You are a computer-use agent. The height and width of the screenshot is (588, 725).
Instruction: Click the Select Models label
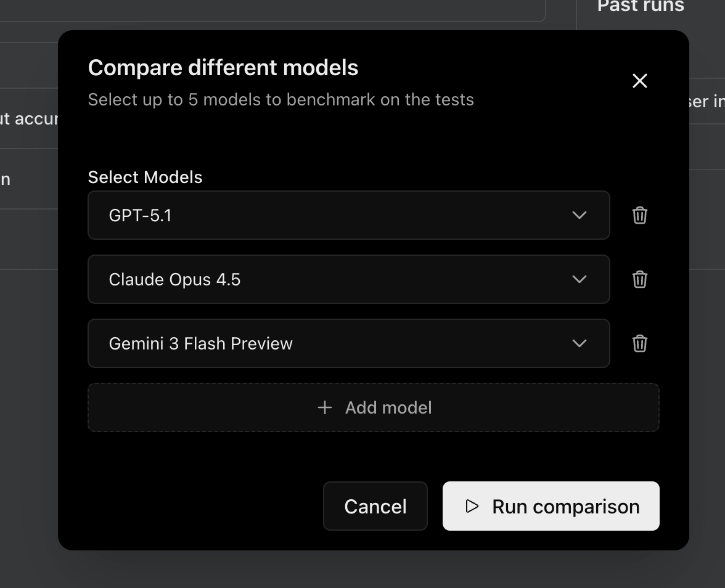[x=145, y=177]
